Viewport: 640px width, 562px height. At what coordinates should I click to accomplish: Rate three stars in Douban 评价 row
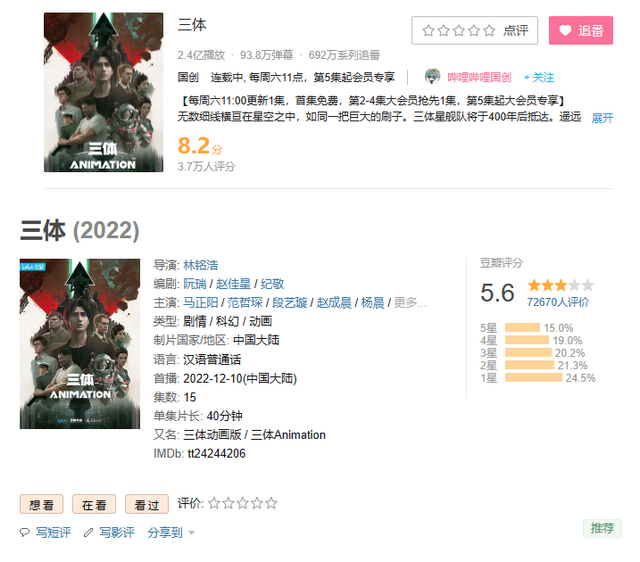(x=242, y=503)
